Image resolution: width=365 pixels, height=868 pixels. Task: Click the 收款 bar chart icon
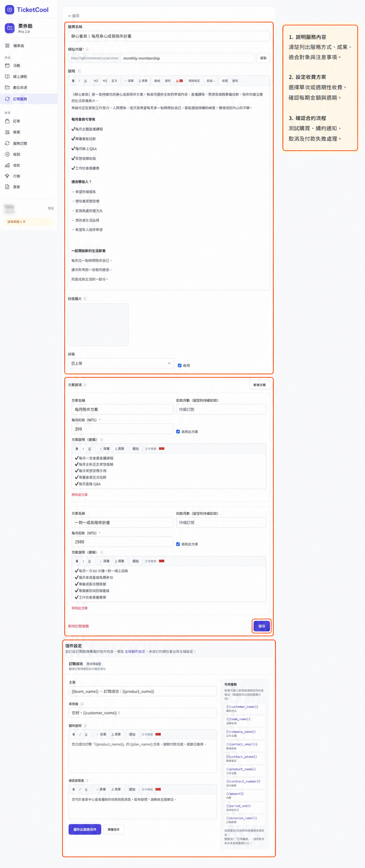(7, 166)
